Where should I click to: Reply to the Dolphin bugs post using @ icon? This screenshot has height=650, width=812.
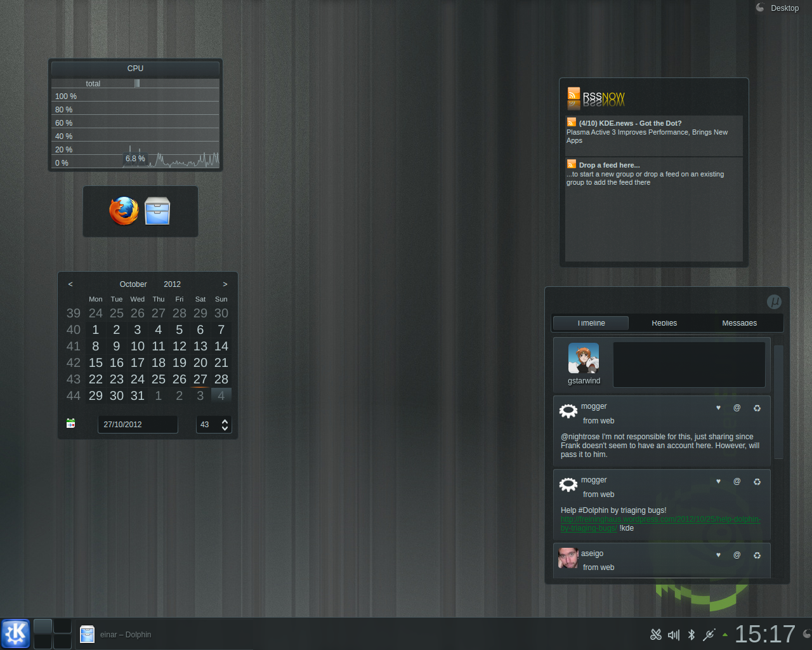(x=737, y=482)
